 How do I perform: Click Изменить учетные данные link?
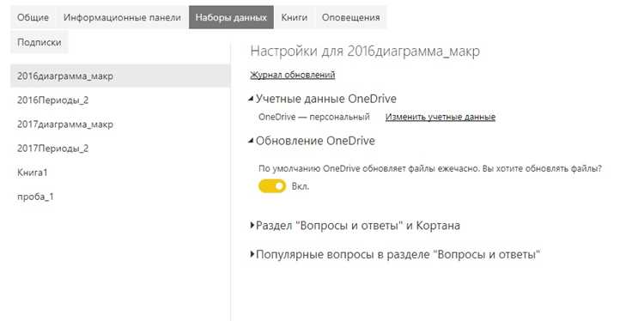coord(440,117)
